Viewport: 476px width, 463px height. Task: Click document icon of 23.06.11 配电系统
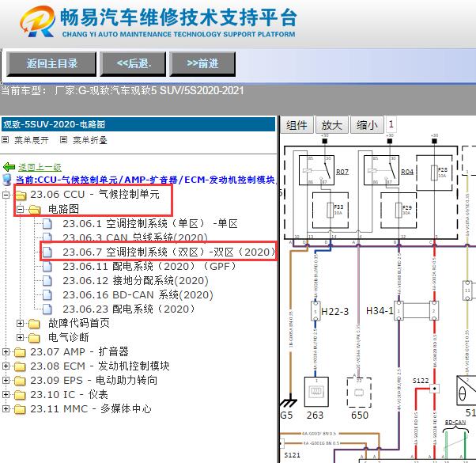pos(47,267)
